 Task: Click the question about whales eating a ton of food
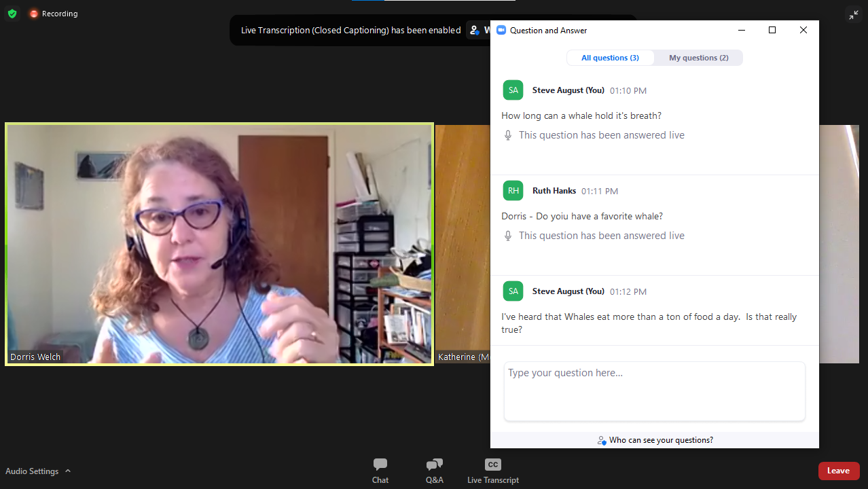point(649,323)
